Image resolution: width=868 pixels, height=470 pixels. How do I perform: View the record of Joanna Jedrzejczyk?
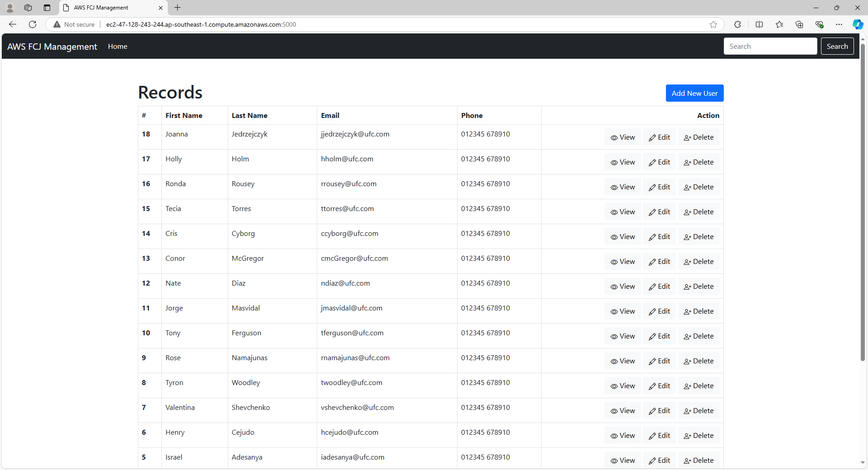coord(623,137)
